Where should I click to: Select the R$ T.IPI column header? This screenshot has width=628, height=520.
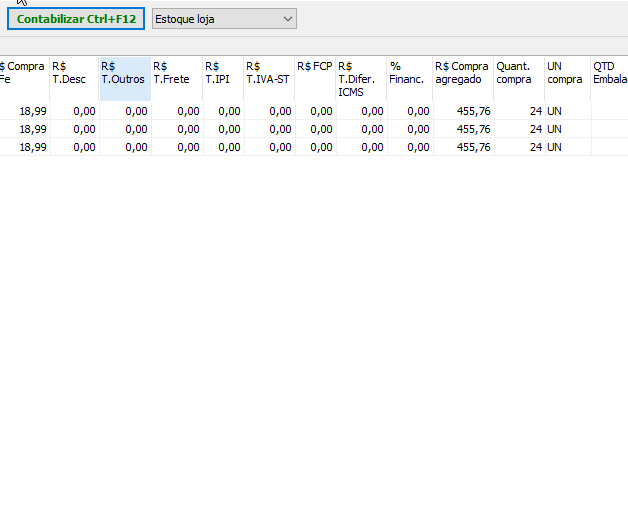[x=222, y=78]
